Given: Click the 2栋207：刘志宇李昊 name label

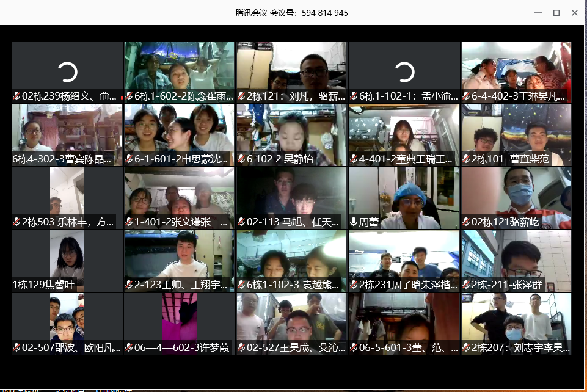Looking at the screenshot, I should (x=520, y=348).
